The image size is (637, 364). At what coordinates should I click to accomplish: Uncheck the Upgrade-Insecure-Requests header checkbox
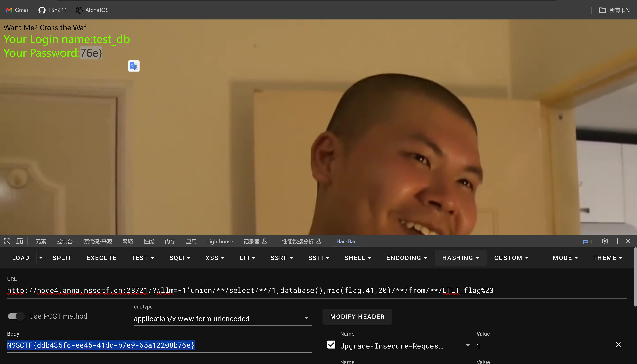[331, 345]
